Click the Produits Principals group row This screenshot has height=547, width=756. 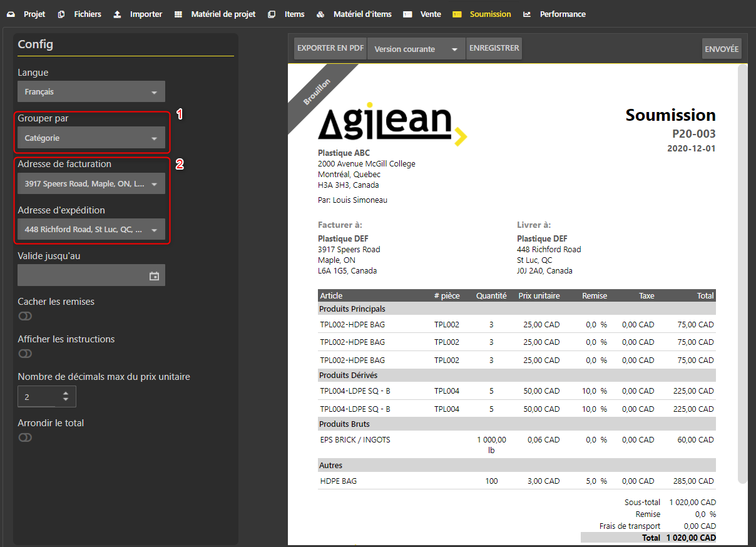[517, 309]
